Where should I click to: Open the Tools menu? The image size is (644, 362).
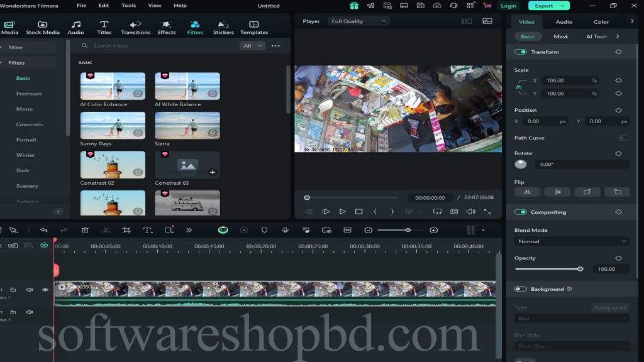point(128,6)
